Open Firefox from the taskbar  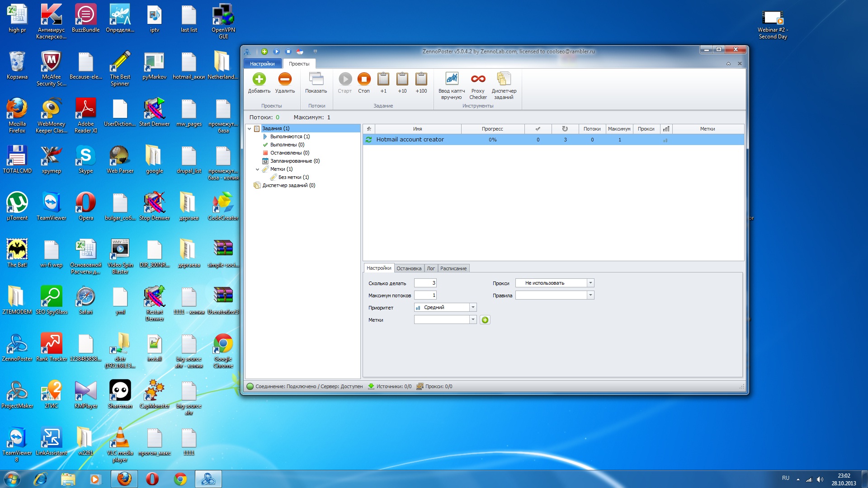coord(124,479)
